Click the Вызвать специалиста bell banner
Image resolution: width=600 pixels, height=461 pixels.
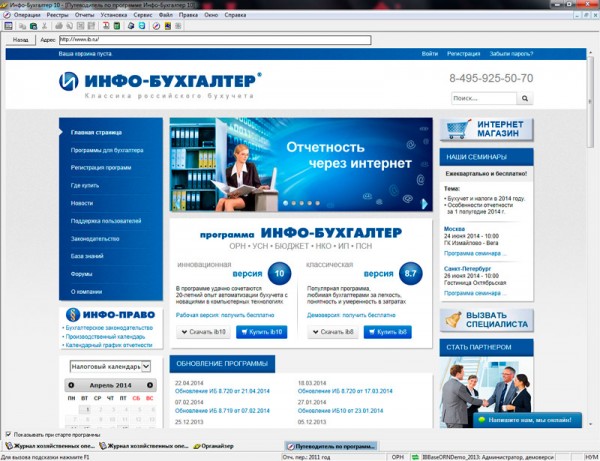[486, 320]
